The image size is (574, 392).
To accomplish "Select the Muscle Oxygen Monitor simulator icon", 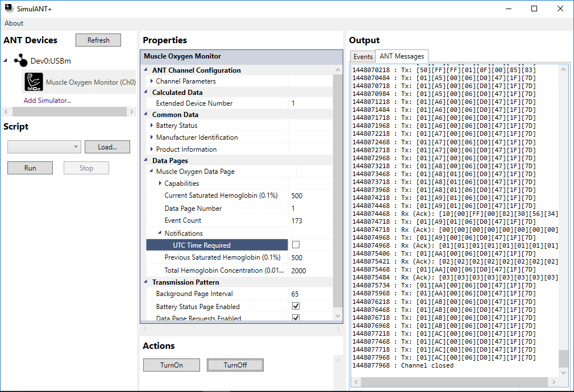I will [34, 82].
